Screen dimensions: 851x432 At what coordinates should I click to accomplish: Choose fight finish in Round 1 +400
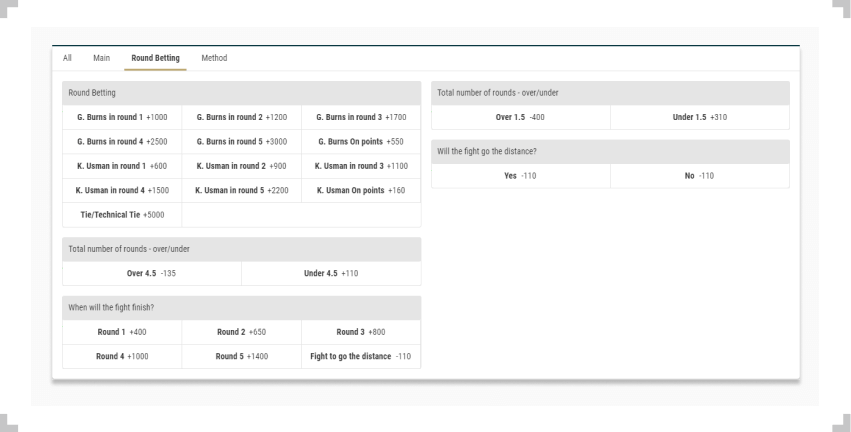pos(122,332)
